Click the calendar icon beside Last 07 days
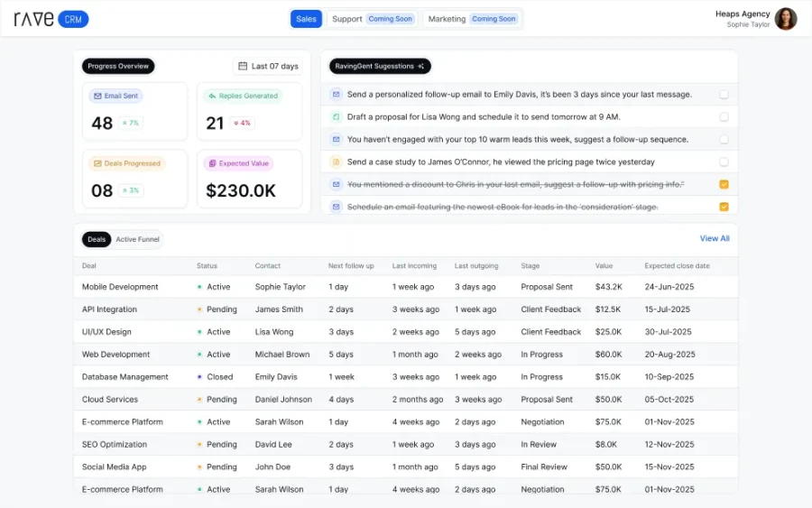The width and height of the screenshot is (812, 508). (243, 66)
